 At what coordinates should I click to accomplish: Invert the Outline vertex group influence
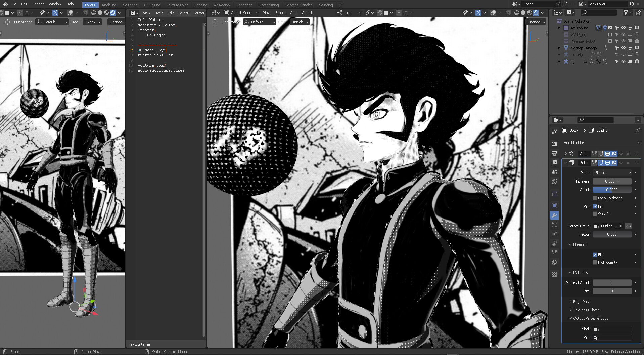click(x=629, y=226)
